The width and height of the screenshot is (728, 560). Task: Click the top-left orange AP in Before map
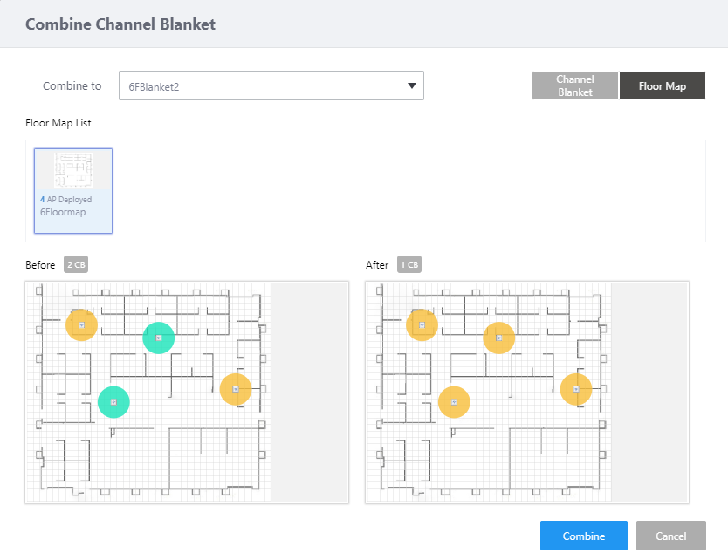(x=81, y=325)
